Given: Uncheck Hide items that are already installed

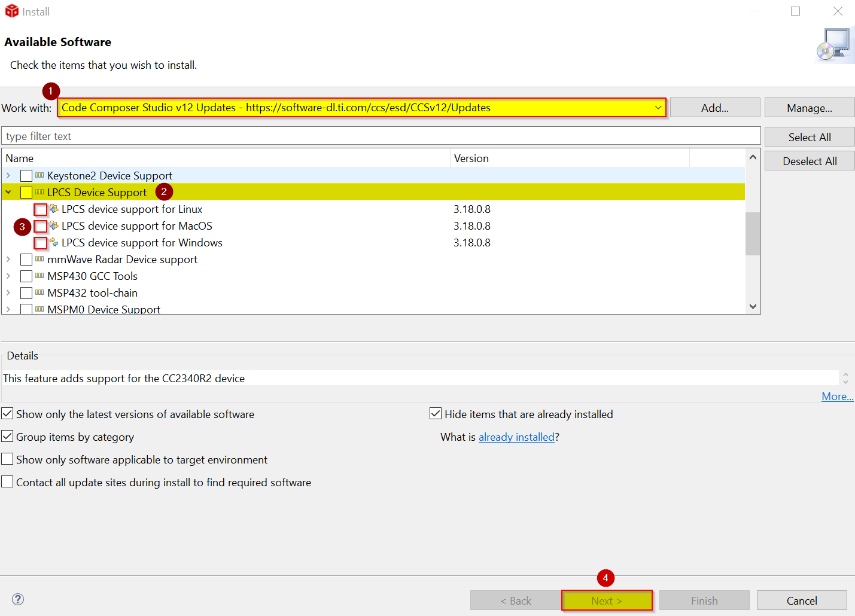Looking at the screenshot, I should click(436, 413).
